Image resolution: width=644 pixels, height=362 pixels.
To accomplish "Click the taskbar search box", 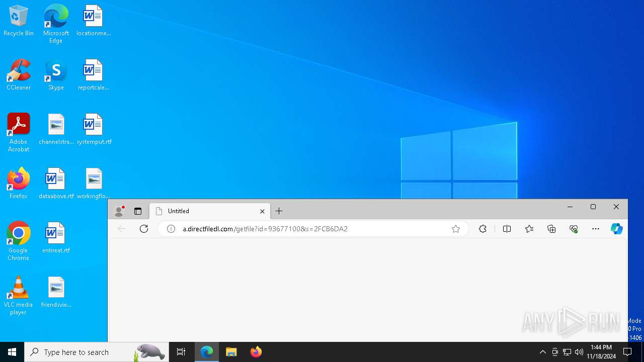I will [97, 352].
